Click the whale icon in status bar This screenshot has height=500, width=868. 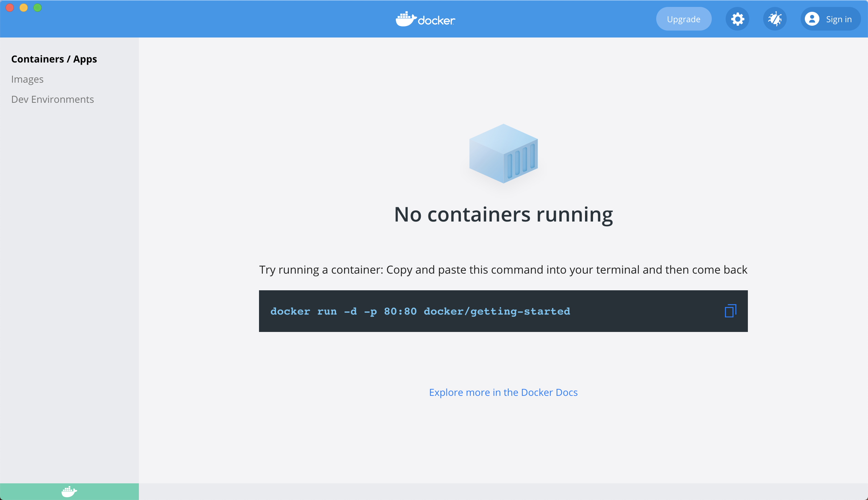[69, 491]
